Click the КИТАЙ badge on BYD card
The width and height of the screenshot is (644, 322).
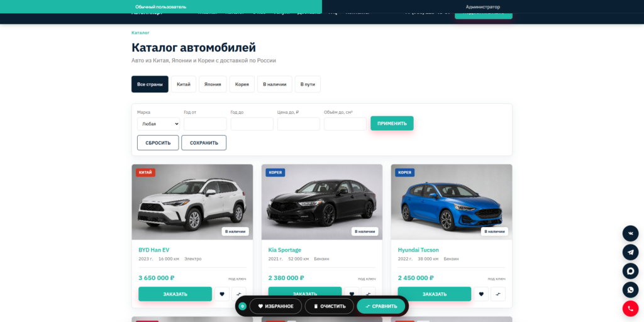coord(145,172)
